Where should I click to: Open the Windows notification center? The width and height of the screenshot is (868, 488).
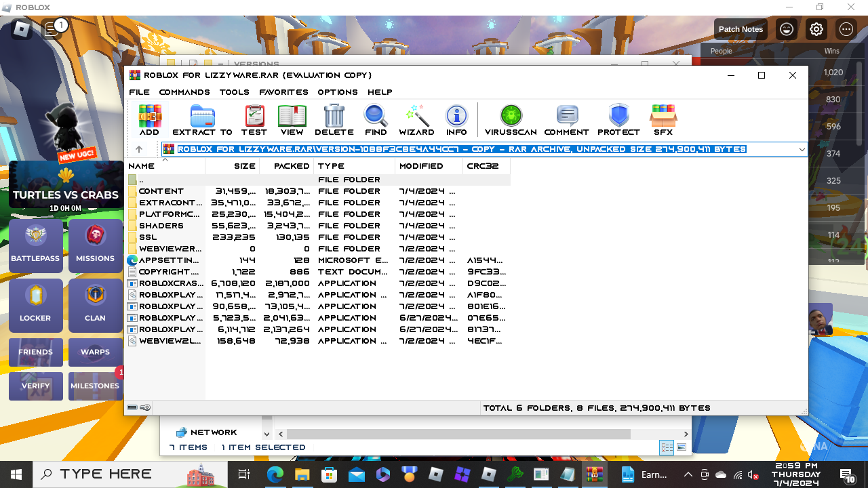click(x=847, y=474)
